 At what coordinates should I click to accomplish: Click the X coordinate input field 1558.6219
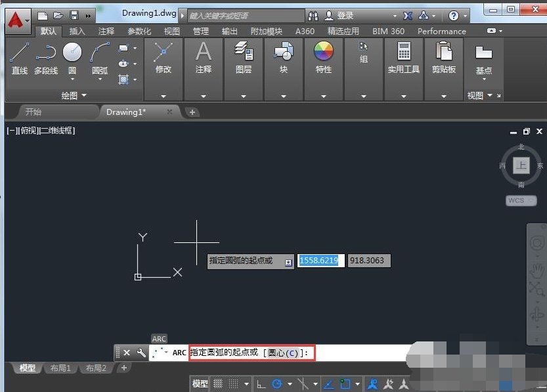coord(320,261)
